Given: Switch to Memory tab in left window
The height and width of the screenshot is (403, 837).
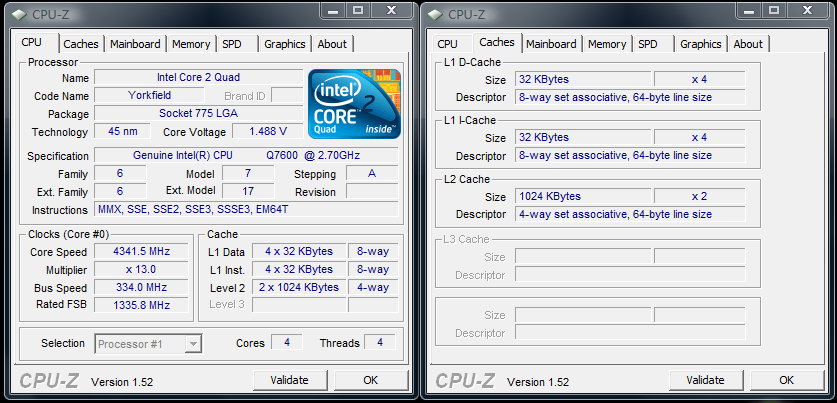Looking at the screenshot, I should (191, 44).
